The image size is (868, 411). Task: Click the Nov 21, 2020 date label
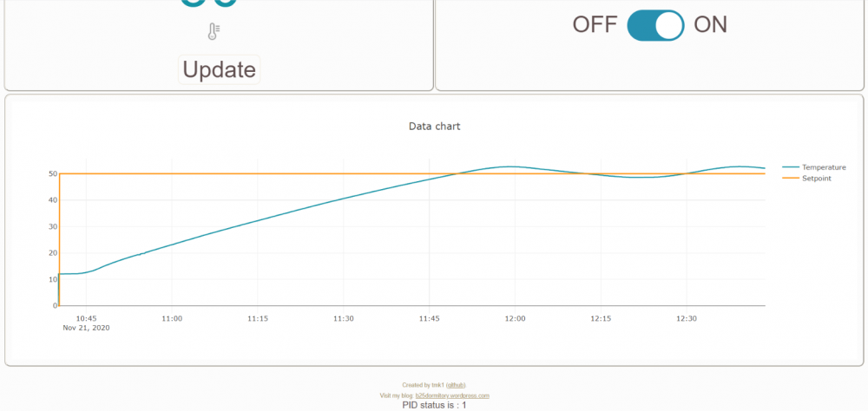tap(86, 328)
